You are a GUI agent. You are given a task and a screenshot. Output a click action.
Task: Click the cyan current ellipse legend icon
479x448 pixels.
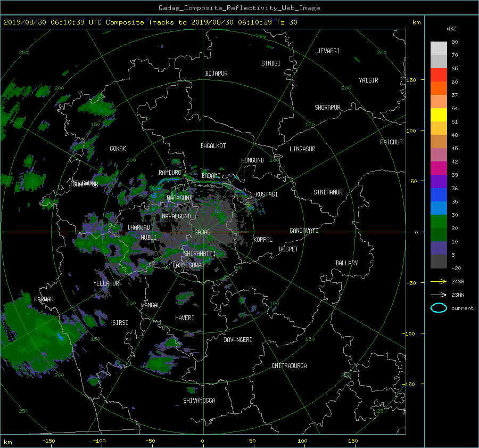pos(439,308)
